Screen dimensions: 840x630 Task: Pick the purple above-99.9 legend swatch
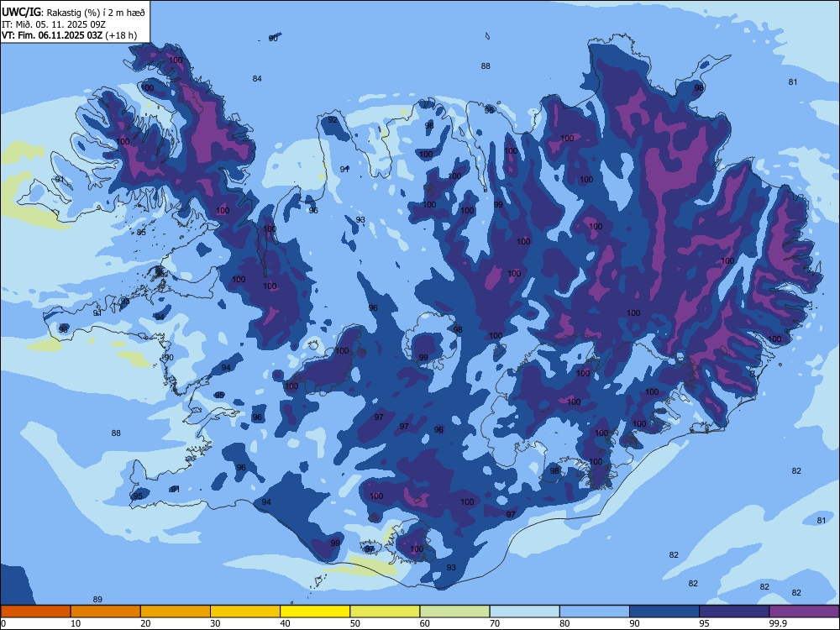coord(804,612)
